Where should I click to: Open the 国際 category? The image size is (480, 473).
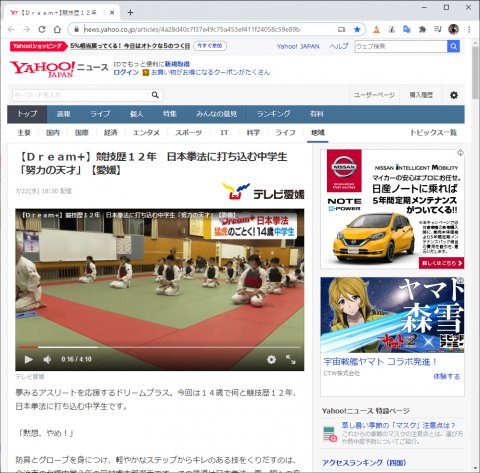pyautogui.click(x=82, y=133)
